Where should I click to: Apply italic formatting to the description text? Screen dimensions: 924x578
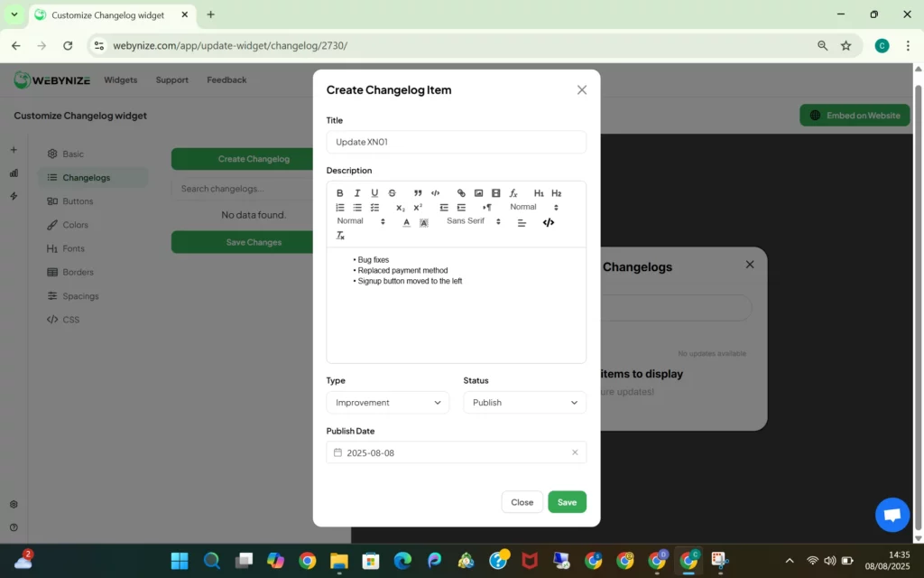357,192
